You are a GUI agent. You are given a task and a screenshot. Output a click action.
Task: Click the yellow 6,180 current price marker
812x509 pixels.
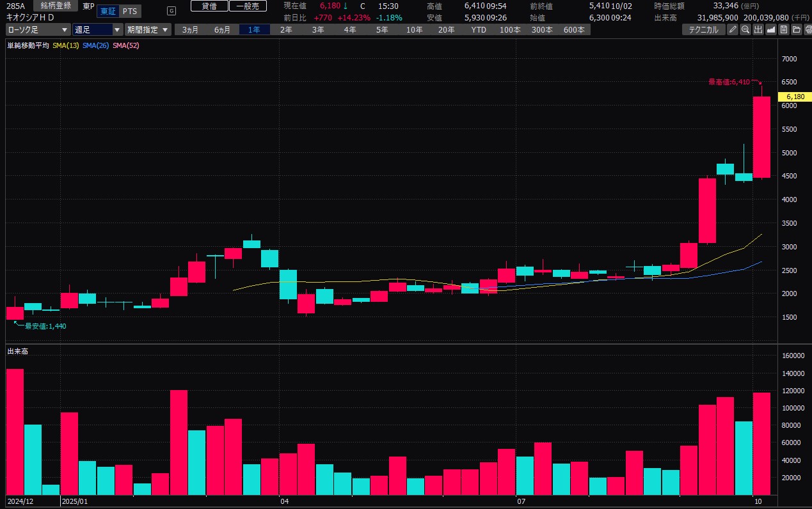[x=794, y=97]
